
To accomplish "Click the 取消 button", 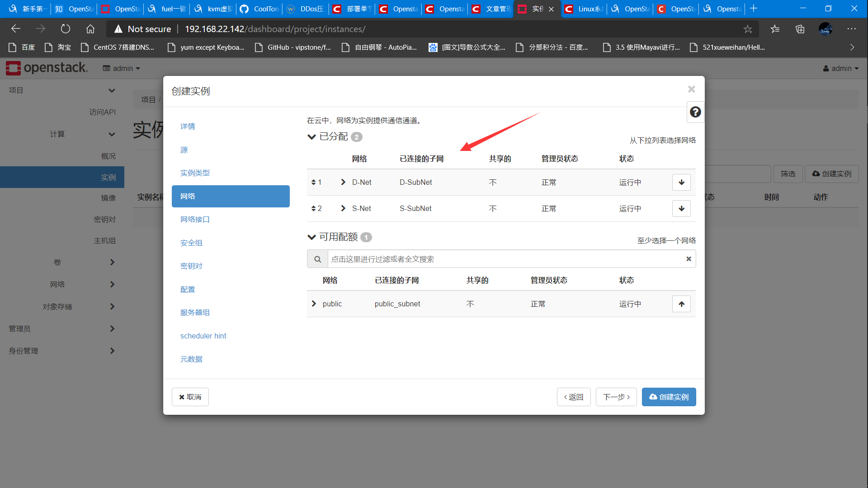I will coord(190,397).
